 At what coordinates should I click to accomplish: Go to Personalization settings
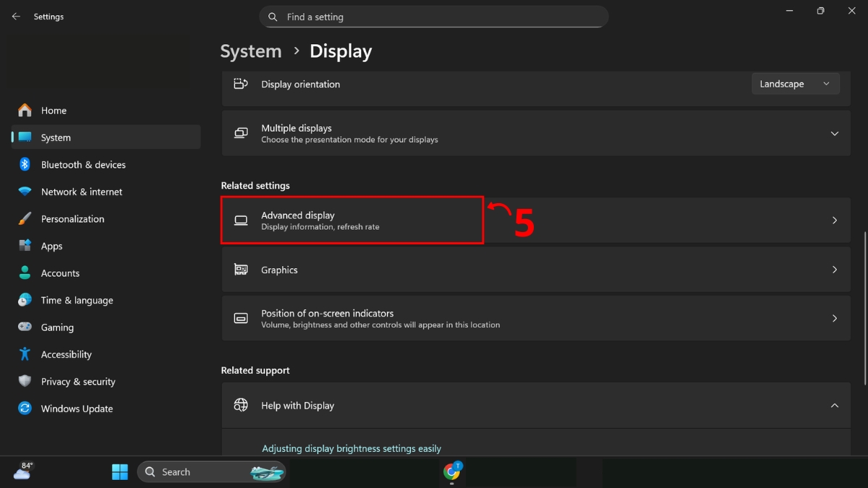click(106, 219)
